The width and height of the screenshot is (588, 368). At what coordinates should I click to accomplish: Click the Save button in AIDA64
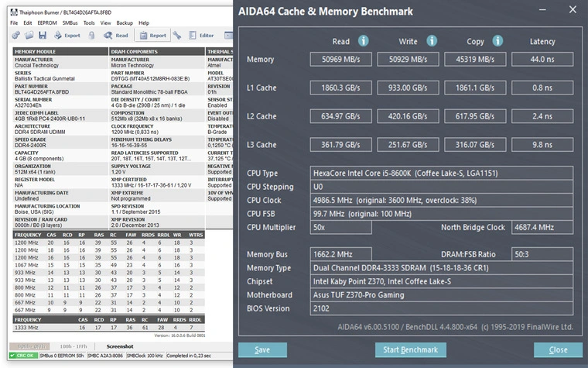[x=262, y=350]
